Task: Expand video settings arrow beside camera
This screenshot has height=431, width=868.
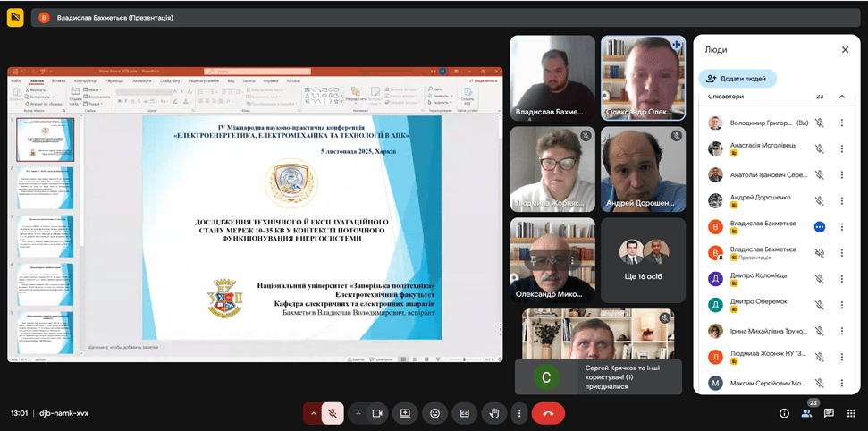Action: [358, 413]
